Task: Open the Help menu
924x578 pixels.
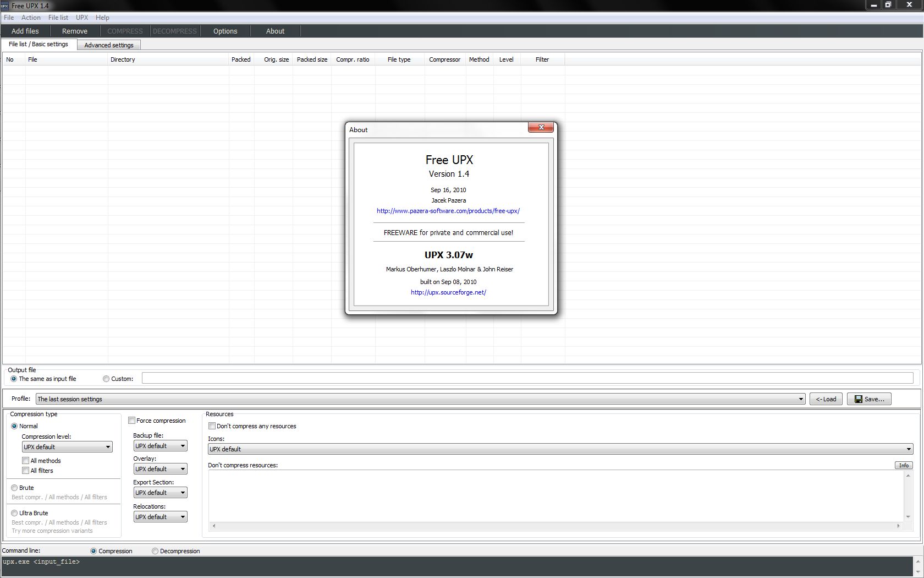Action: 102,17
